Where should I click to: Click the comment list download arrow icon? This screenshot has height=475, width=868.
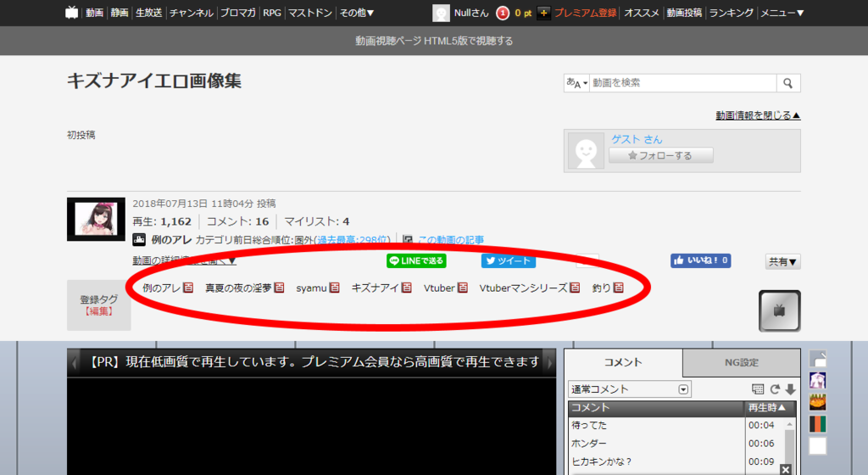tap(791, 389)
